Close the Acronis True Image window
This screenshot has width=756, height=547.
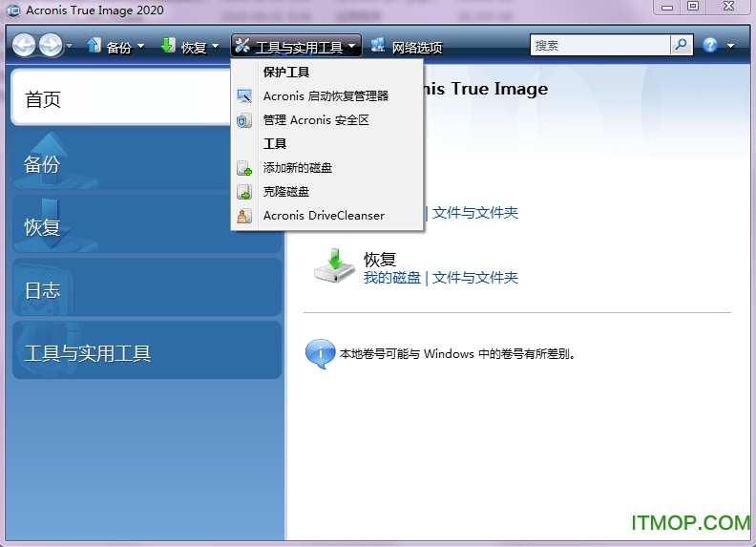pos(728,7)
